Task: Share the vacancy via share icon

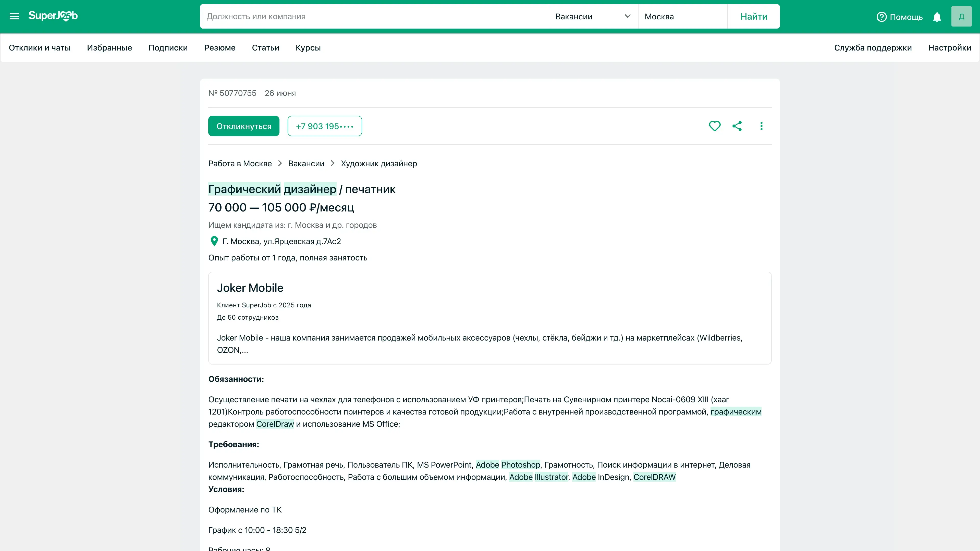Action: 737,126
